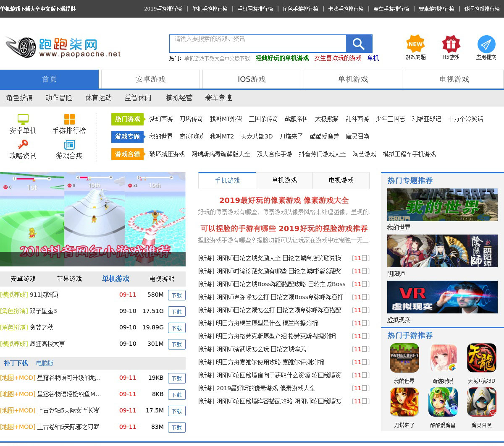Click the 赛车竞速 category link

coord(218,98)
